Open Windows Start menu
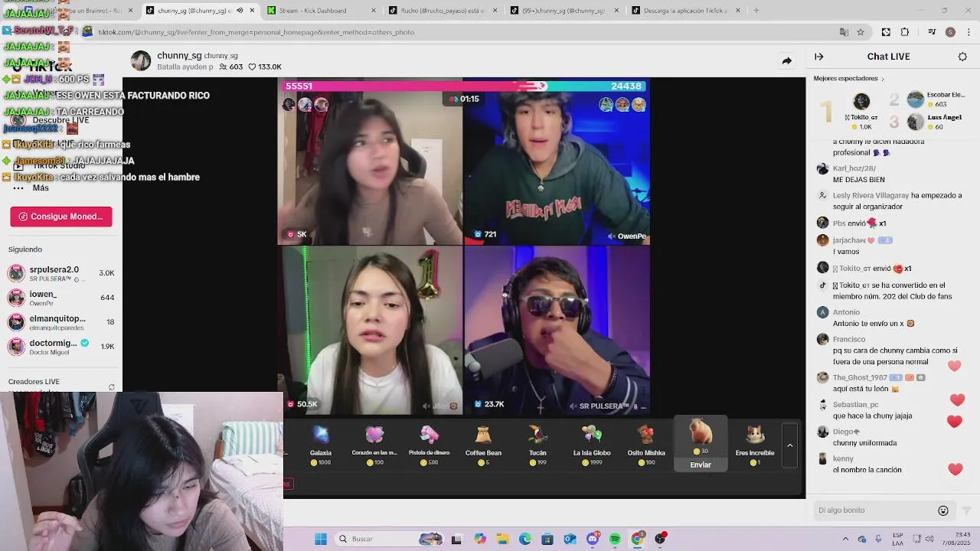980x551 pixels. tap(321, 539)
